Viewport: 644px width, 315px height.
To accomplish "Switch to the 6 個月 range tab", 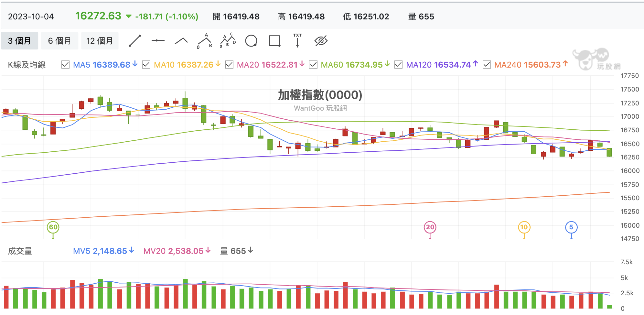I will tap(59, 41).
